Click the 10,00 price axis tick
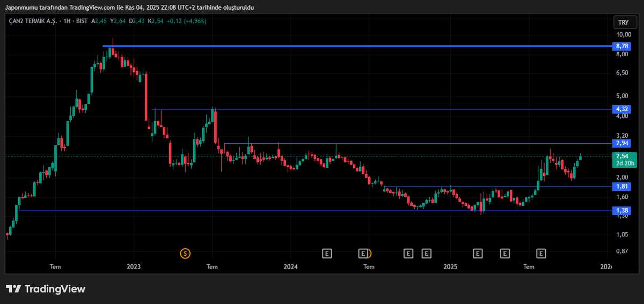This screenshot has height=304, width=644. point(623,34)
